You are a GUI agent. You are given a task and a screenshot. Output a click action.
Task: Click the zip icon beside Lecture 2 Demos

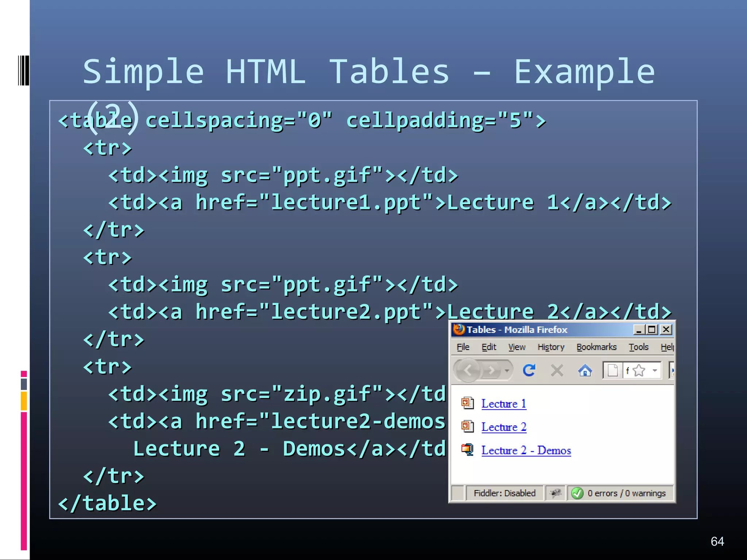pos(467,450)
